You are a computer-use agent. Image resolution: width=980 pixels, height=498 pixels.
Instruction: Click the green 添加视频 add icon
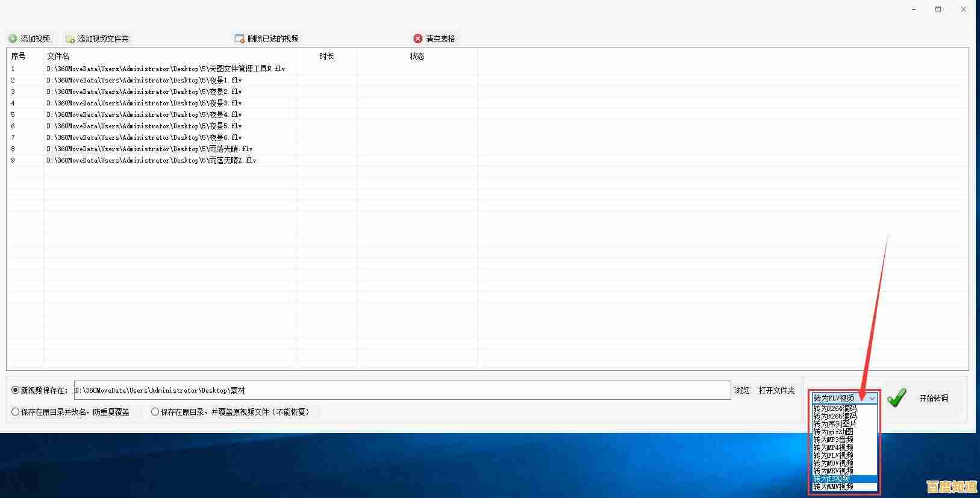(x=13, y=39)
